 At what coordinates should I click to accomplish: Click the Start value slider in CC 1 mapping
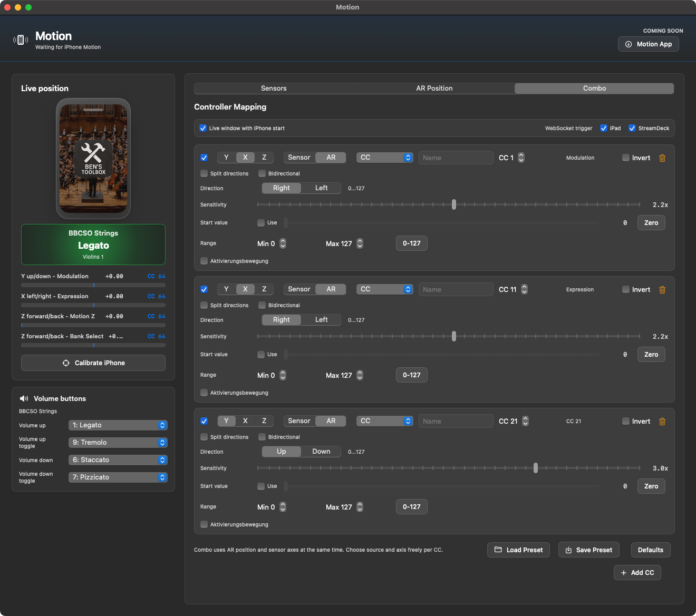click(x=441, y=223)
